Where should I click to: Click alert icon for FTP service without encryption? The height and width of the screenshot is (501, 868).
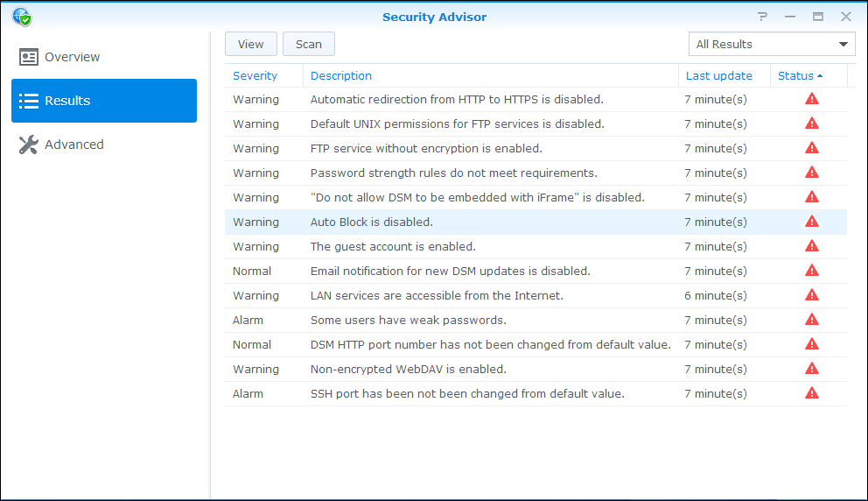click(x=811, y=148)
